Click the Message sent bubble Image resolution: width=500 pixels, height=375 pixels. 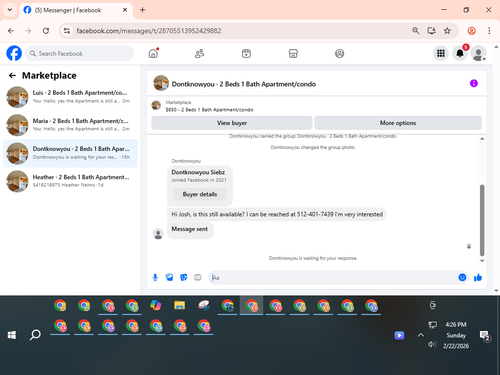[190, 229]
